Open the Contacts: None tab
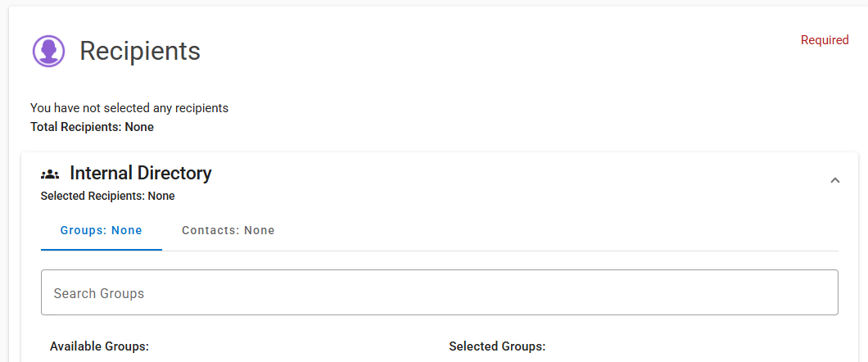868x362 pixels. point(228,230)
